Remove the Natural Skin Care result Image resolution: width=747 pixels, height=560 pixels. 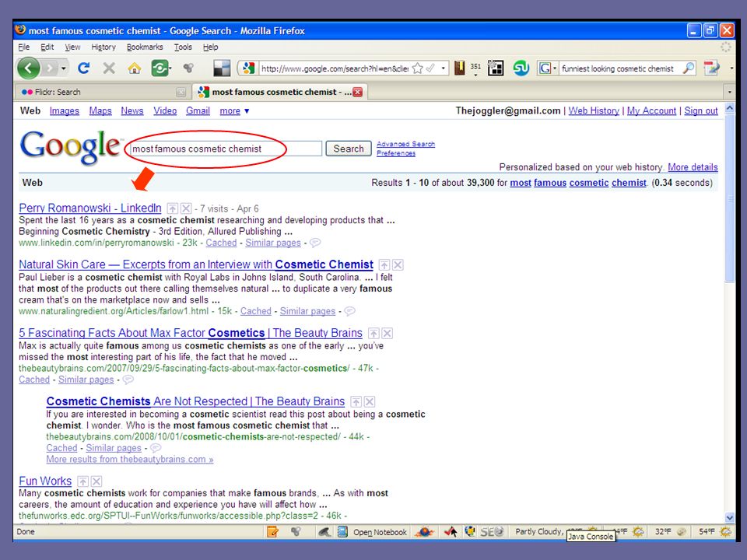click(398, 264)
